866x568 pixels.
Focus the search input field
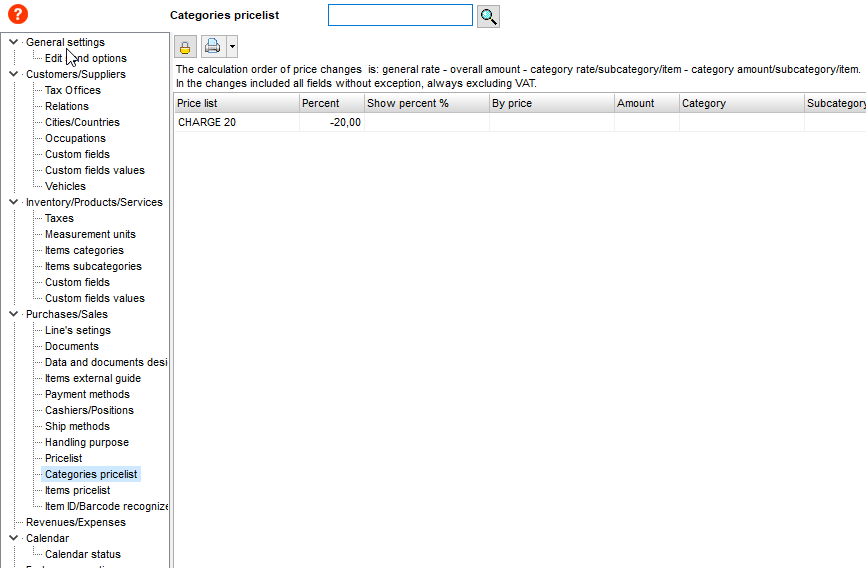[x=400, y=15]
